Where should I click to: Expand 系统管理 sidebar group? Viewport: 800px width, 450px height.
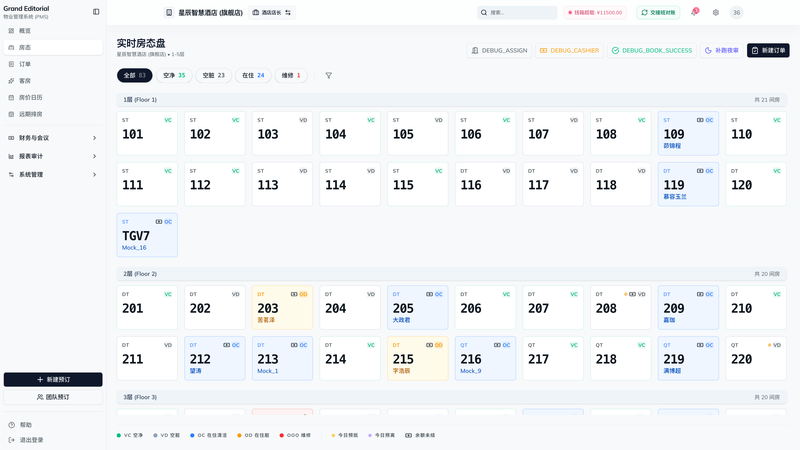tap(53, 174)
